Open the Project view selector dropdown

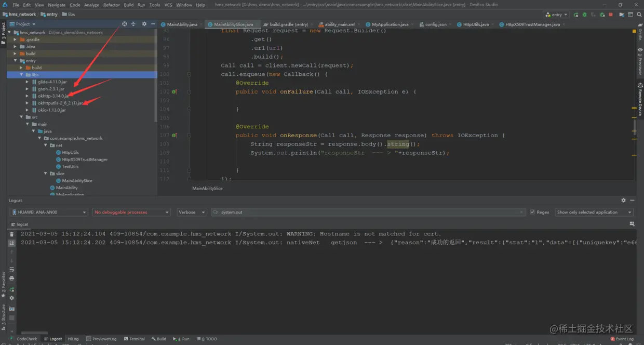tap(23, 24)
